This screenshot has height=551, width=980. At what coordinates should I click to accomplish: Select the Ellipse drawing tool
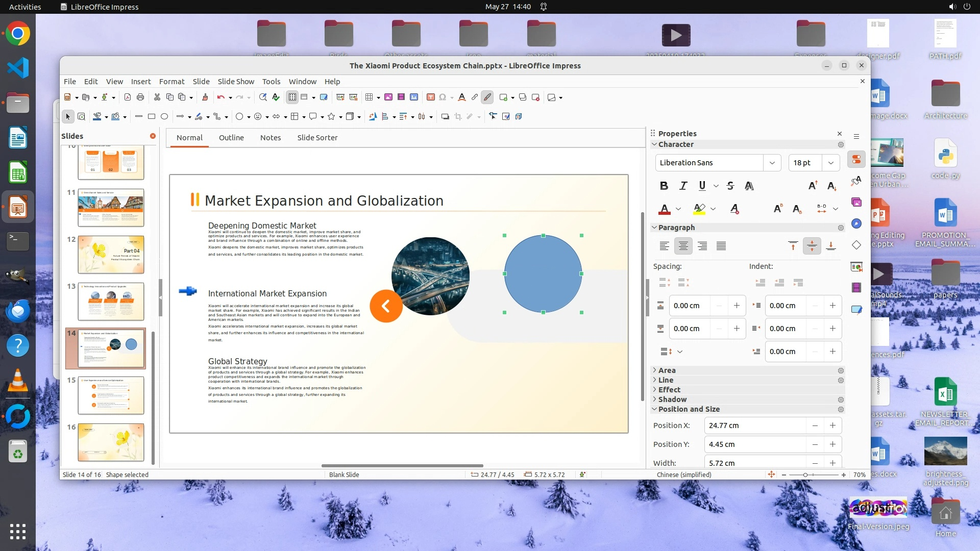(164, 117)
